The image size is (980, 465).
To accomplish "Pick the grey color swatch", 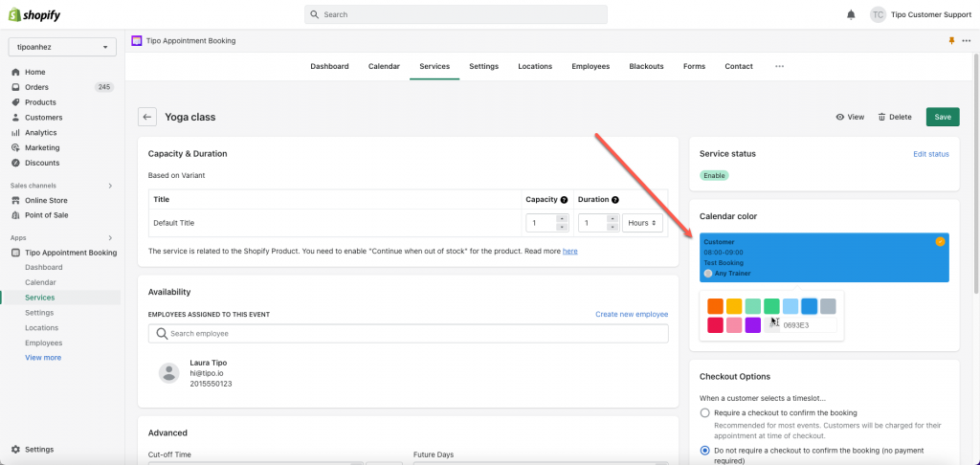I will (828, 306).
